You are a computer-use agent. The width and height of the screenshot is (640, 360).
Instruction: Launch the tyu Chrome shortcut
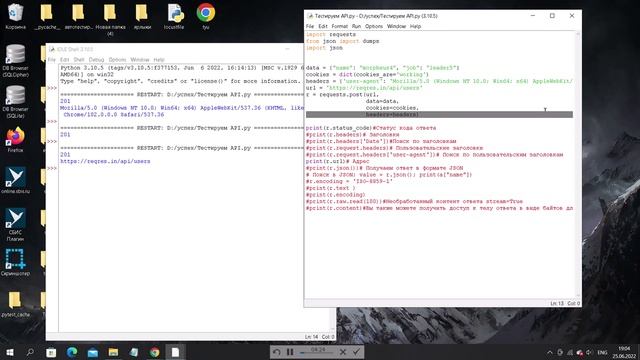tap(206, 16)
